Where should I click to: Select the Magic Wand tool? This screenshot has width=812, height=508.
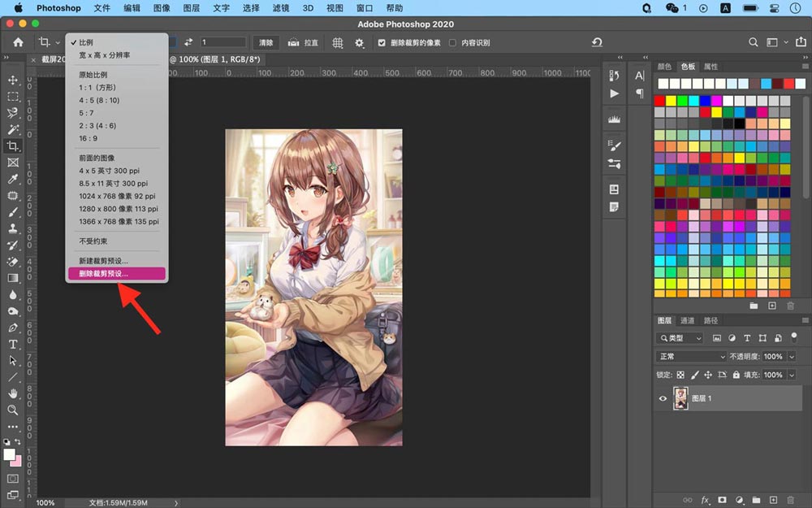click(13, 129)
